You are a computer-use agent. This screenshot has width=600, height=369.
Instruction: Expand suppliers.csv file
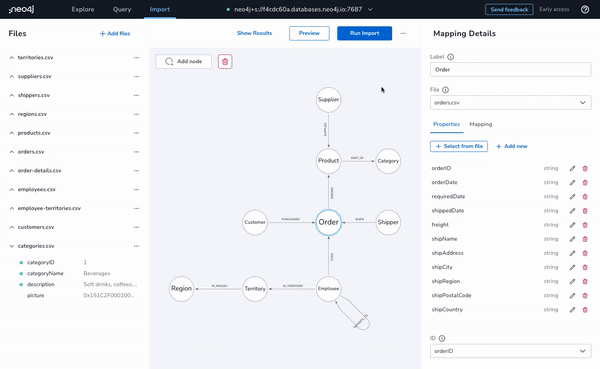tap(11, 77)
